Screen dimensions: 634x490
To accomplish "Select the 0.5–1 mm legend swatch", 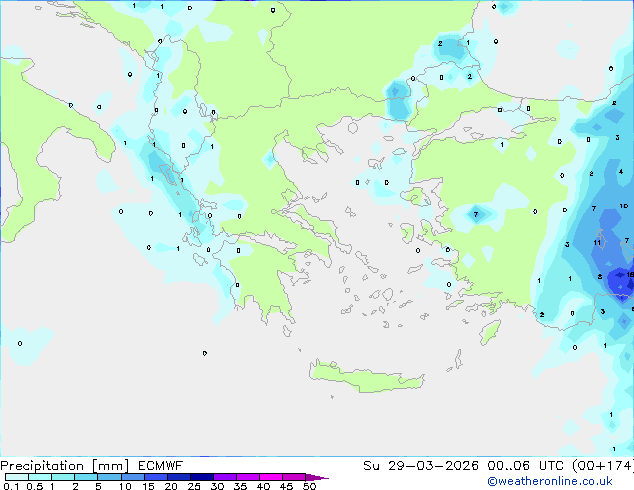I will tap(40, 477).
